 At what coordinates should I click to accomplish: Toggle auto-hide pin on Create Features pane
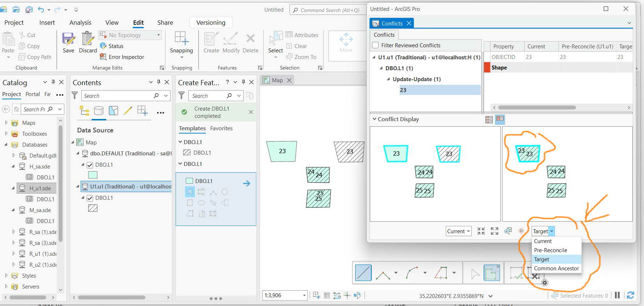pos(243,82)
